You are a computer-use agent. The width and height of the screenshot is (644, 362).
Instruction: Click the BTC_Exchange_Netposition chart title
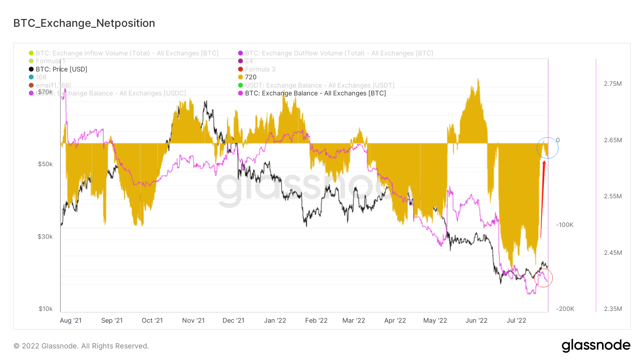click(x=84, y=23)
